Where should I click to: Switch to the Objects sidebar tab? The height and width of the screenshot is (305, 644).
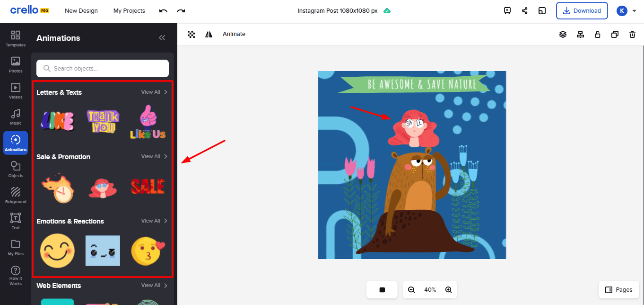click(x=16, y=170)
